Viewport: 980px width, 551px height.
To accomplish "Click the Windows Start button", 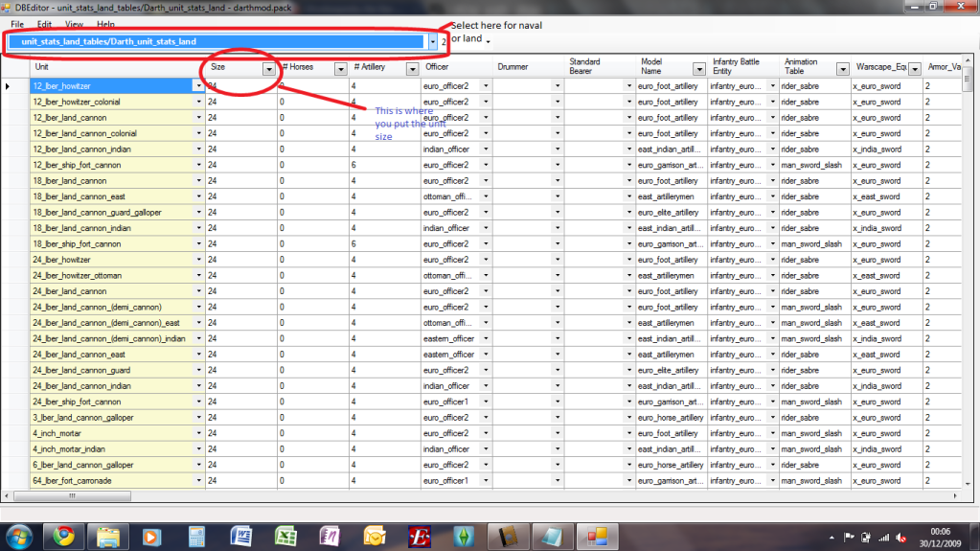I will [x=19, y=534].
